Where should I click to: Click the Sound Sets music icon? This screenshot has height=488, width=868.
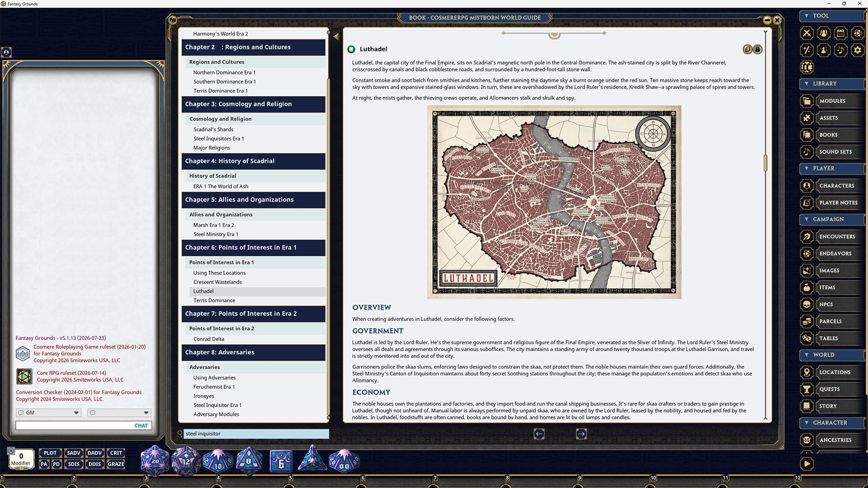[807, 152]
